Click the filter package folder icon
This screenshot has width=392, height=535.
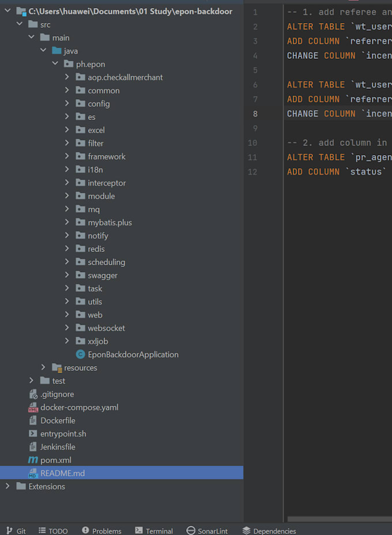click(80, 143)
